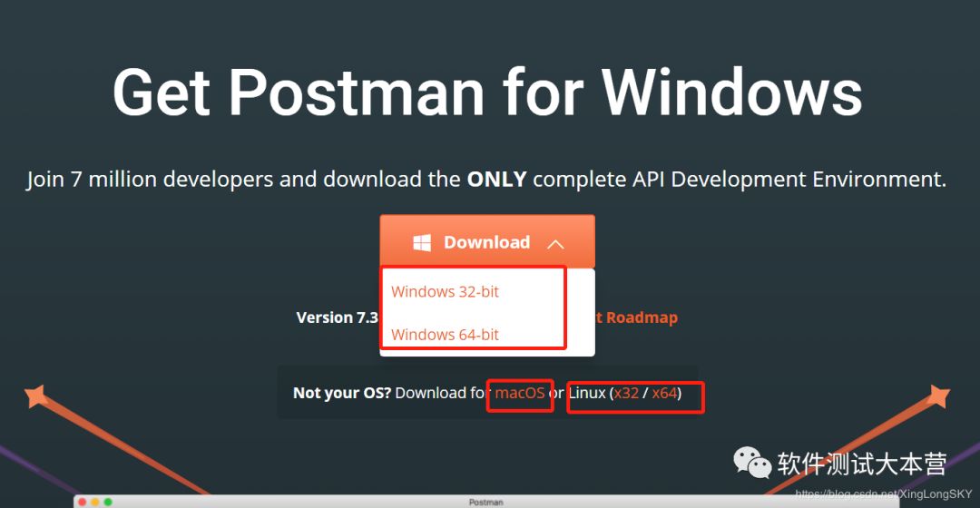Click the 'Get Postman for Windows' heading
This screenshot has height=508, width=980.
point(487,93)
